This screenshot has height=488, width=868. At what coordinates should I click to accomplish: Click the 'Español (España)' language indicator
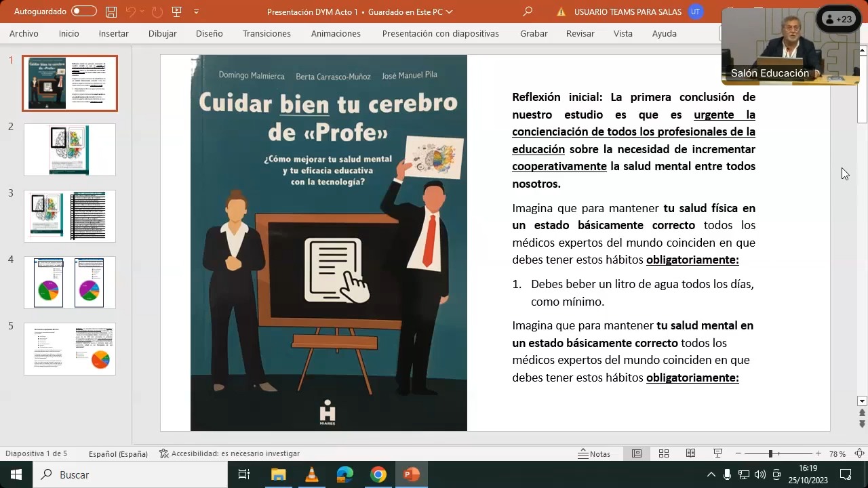click(x=118, y=453)
